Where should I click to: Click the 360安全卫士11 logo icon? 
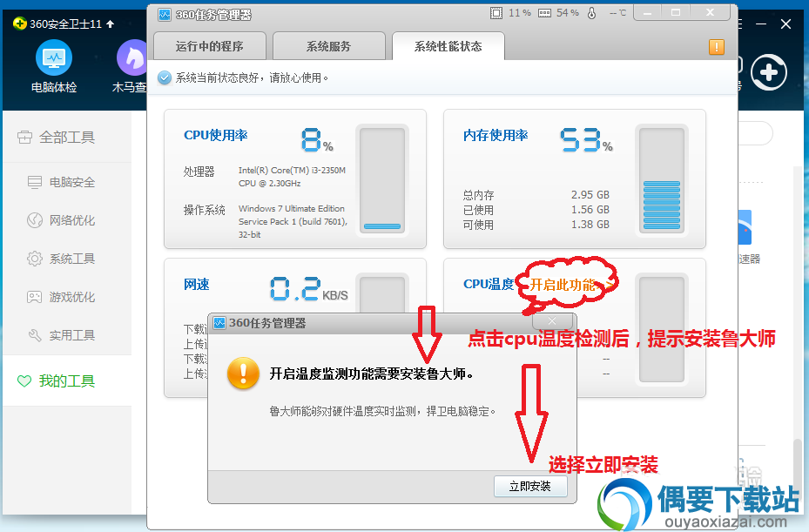point(19,24)
